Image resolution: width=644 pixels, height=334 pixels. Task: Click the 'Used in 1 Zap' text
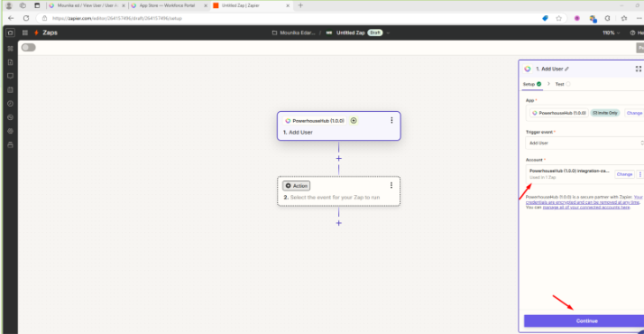[x=543, y=178]
